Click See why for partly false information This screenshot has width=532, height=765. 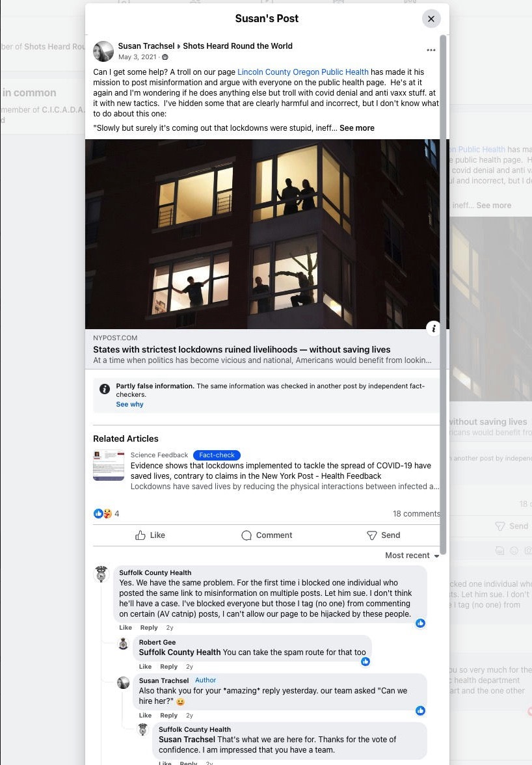[x=129, y=404]
